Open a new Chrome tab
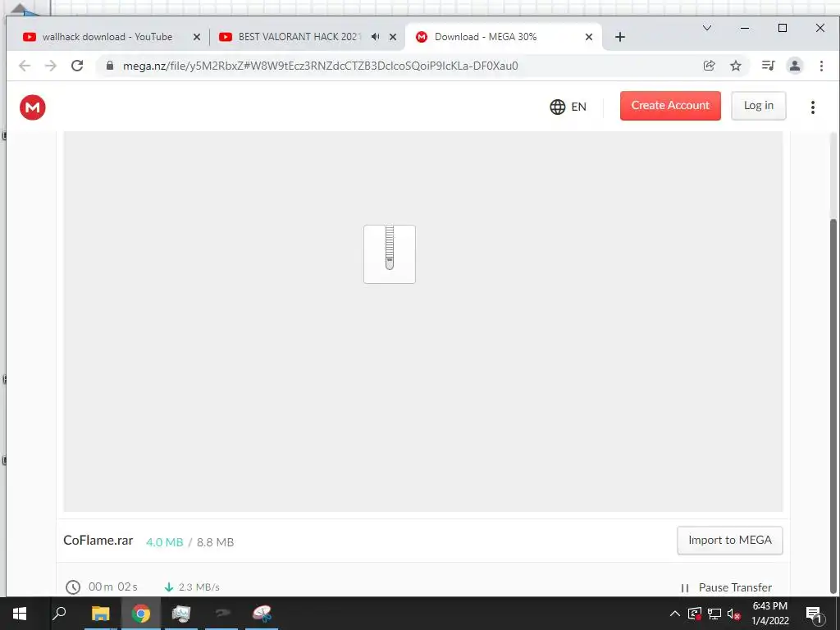Screen dimensions: 840x630 point(620,37)
